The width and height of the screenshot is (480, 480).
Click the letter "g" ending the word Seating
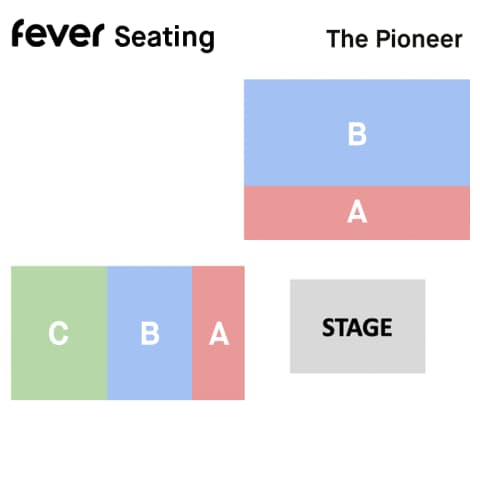[x=207, y=41]
